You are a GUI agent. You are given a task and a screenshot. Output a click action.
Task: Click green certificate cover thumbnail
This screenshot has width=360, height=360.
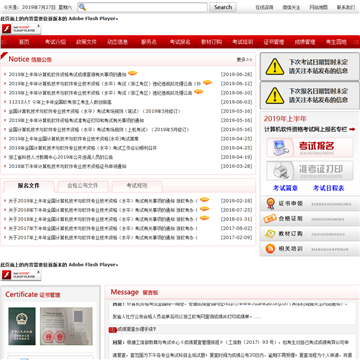click(x=22, y=326)
